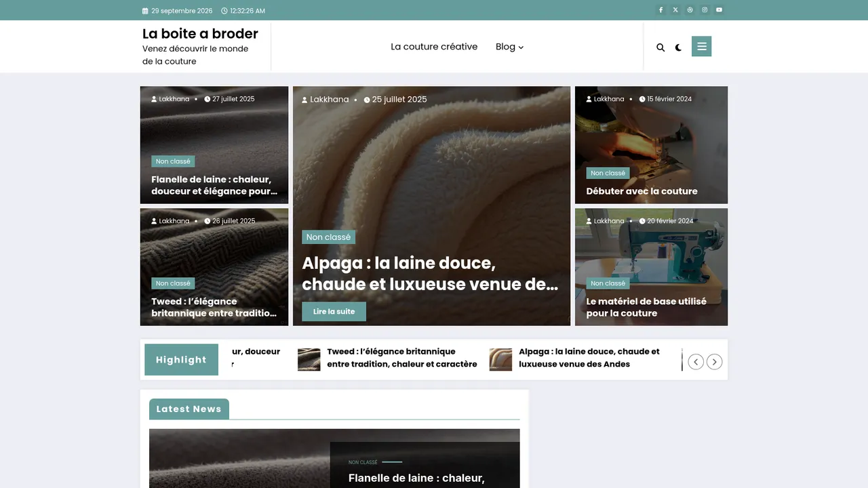Click the author icon on the Alpaga featured post
The image size is (868, 488).
(x=305, y=100)
